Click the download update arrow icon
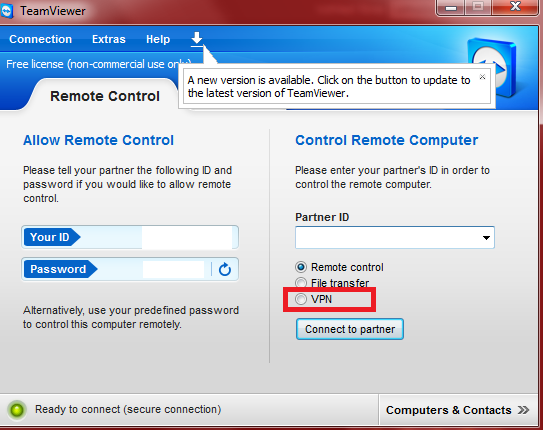This screenshot has height=430, width=546. pos(197,39)
